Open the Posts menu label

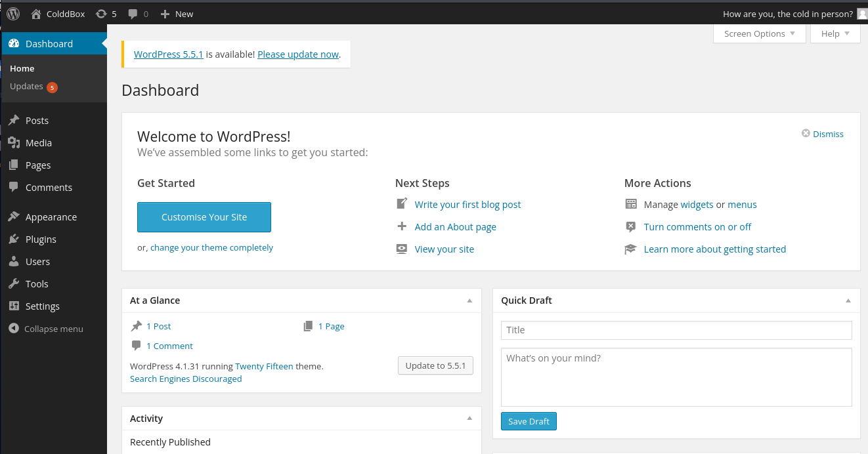pyautogui.click(x=37, y=121)
